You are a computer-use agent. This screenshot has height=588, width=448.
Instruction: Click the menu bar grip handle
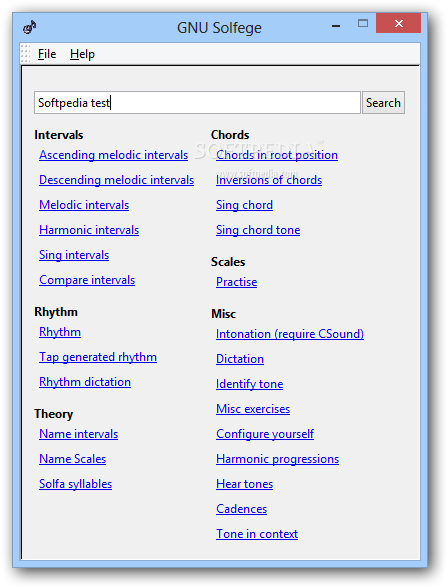pyautogui.click(x=25, y=54)
